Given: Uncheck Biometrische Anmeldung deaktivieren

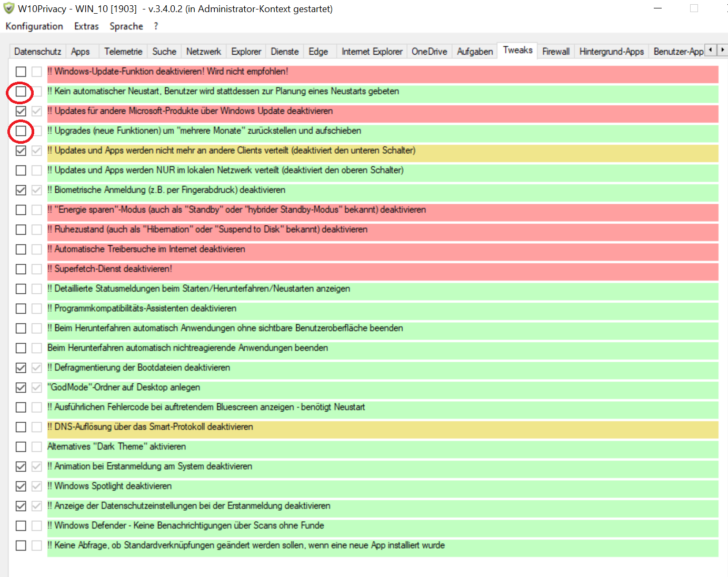Looking at the screenshot, I should click(x=21, y=190).
